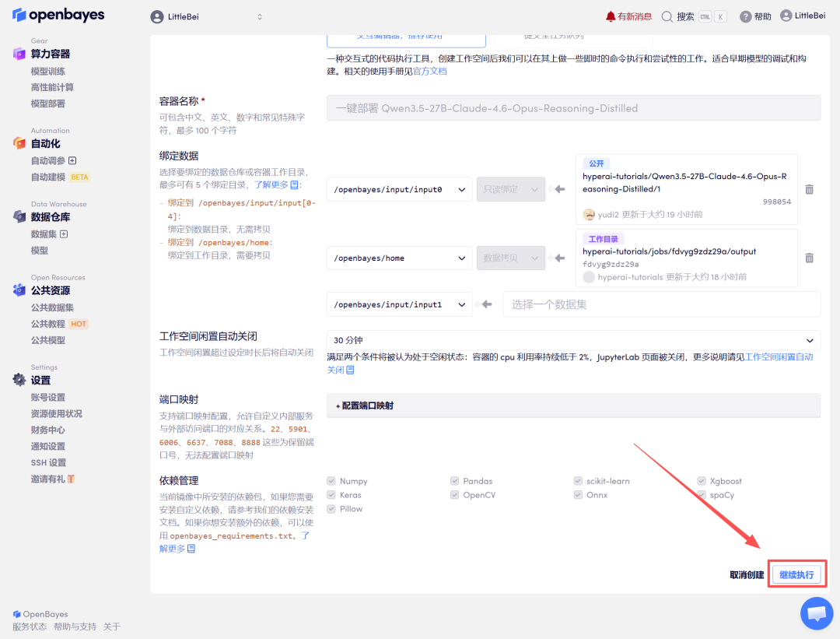Image resolution: width=840 pixels, height=639 pixels.
Task: Click the 继续执行 button
Action: coord(796,574)
